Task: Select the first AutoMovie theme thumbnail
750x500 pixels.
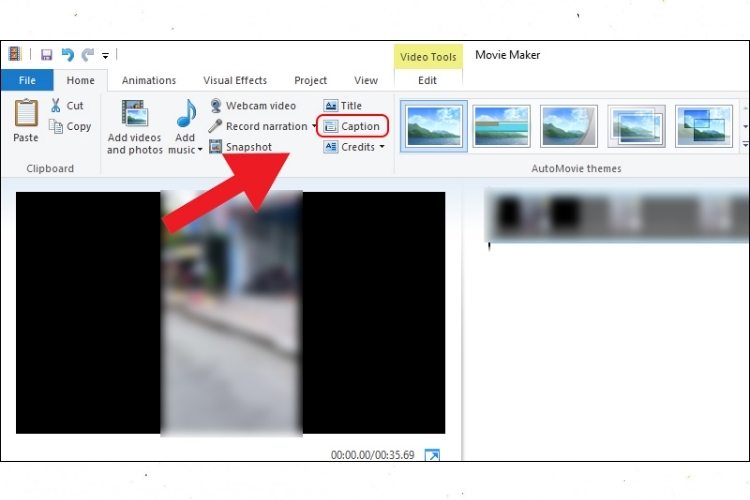Action: click(x=434, y=126)
